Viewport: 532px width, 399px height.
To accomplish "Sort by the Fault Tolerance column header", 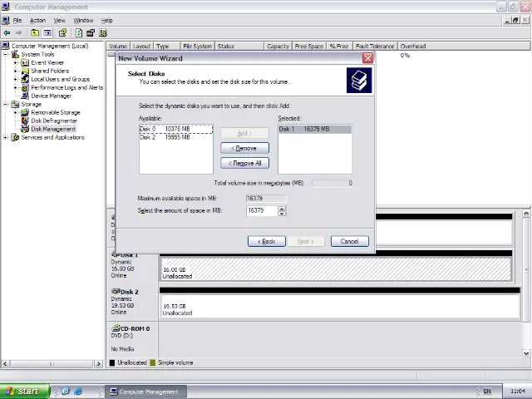I will coord(375,47).
